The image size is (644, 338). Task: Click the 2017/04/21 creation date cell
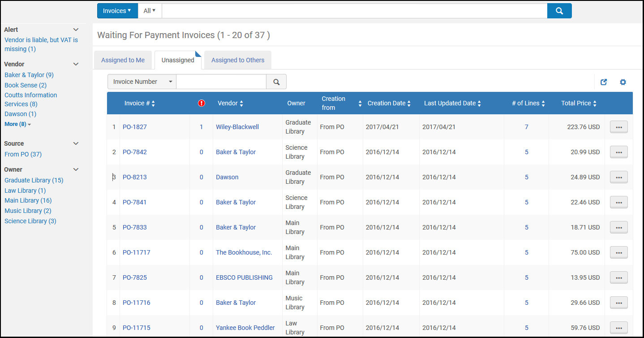[382, 127]
